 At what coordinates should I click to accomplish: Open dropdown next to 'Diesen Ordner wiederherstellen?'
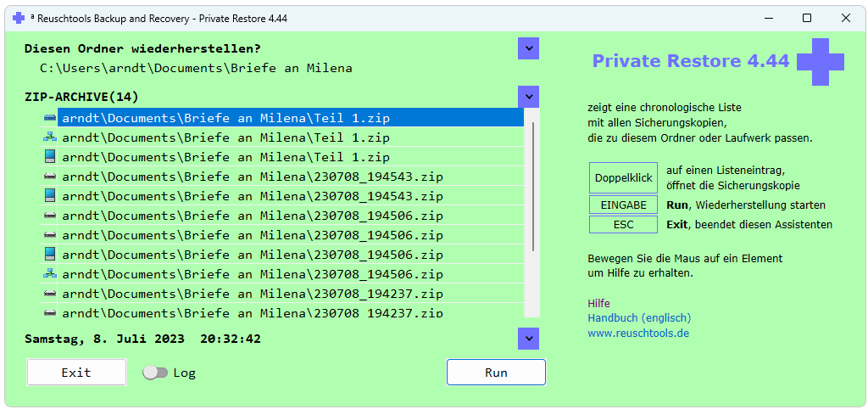pyautogui.click(x=528, y=48)
